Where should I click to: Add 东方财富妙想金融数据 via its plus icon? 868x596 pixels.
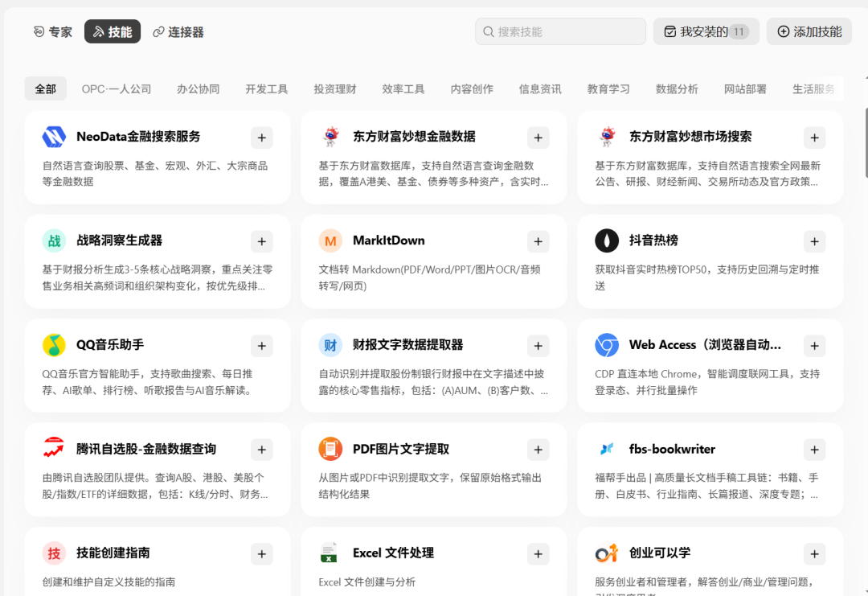point(538,138)
